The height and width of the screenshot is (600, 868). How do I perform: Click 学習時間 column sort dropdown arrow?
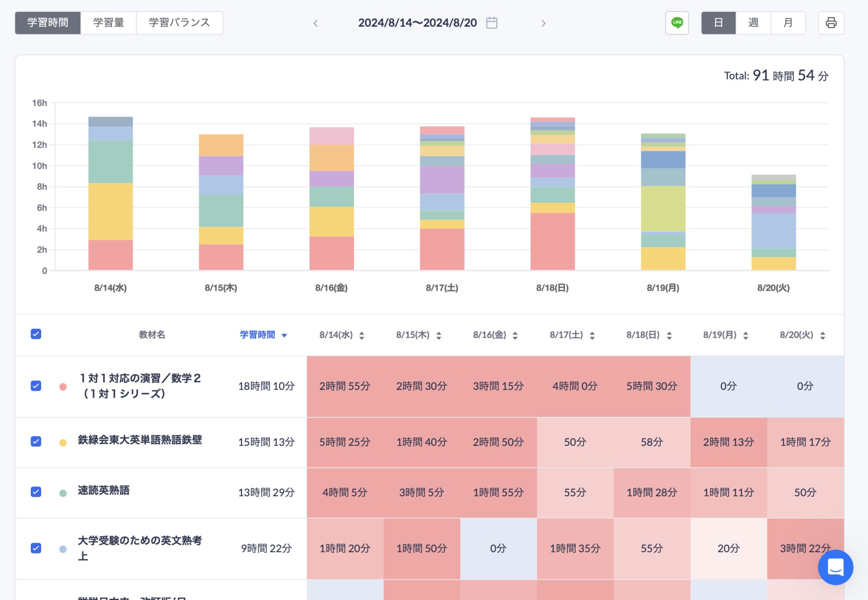284,335
